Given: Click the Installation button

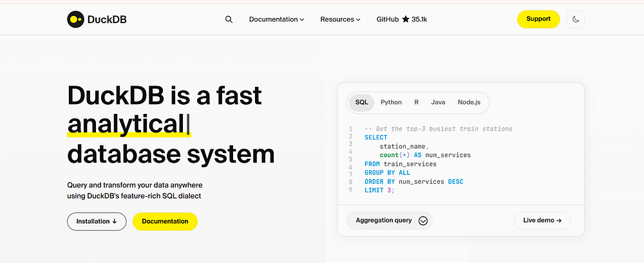Looking at the screenshot, I should (x=97, y=222).
